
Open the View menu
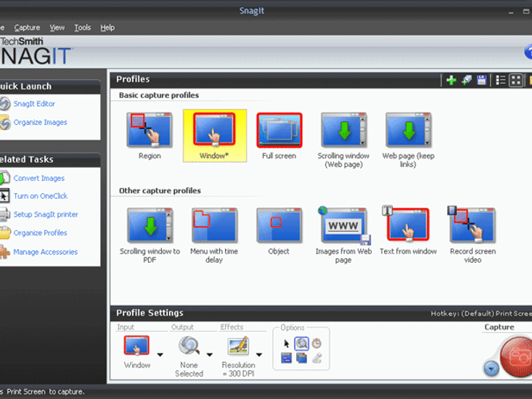pos(57,28)
